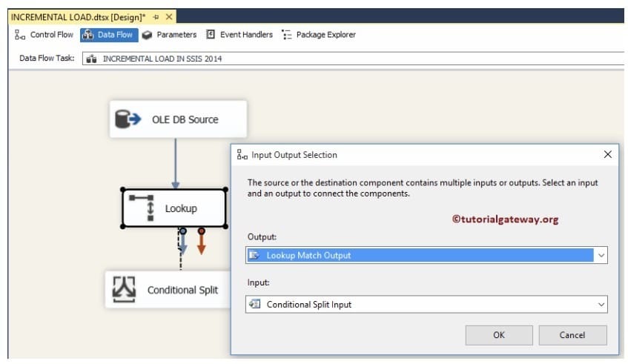Select the arrow connecting source to Lookup
The width and height of the screenshot is (628, 364).
tap(176, 163)
